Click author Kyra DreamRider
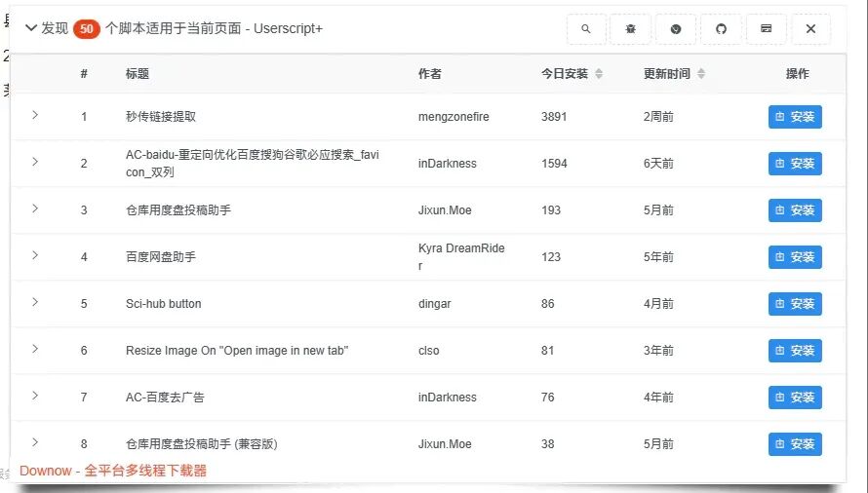The width and height of the screenshot is (868, 493). coord(461,257)
